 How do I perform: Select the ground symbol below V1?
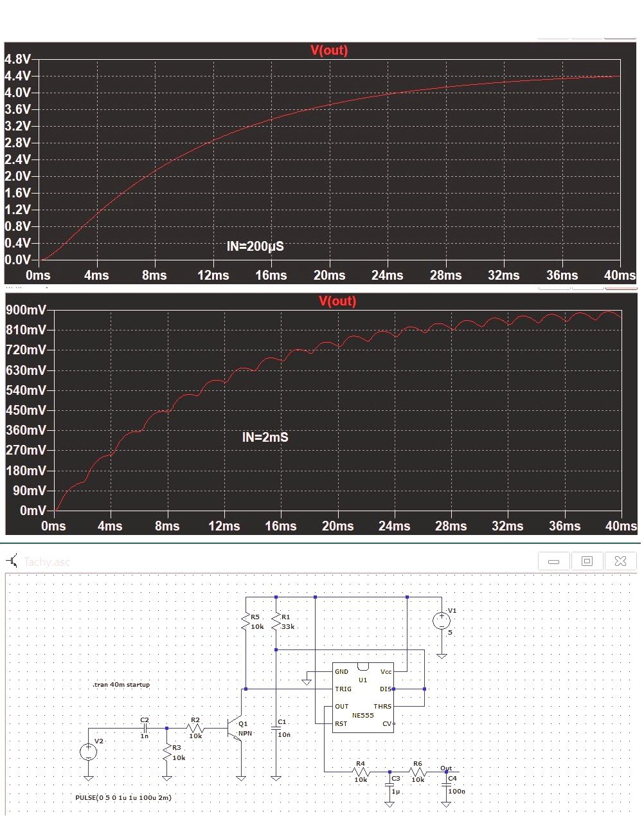point(442,656)
